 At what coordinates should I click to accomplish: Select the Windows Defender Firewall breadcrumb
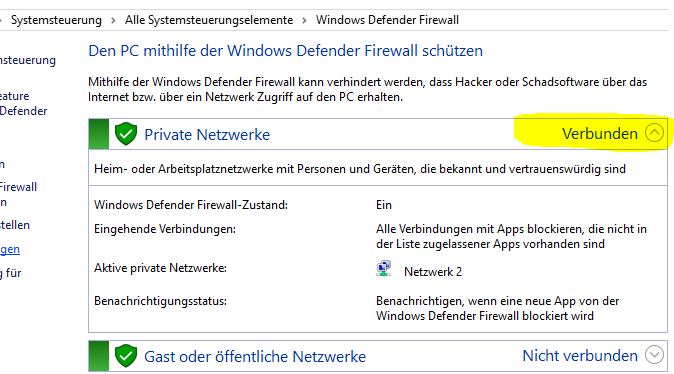(x=387, y=20)
